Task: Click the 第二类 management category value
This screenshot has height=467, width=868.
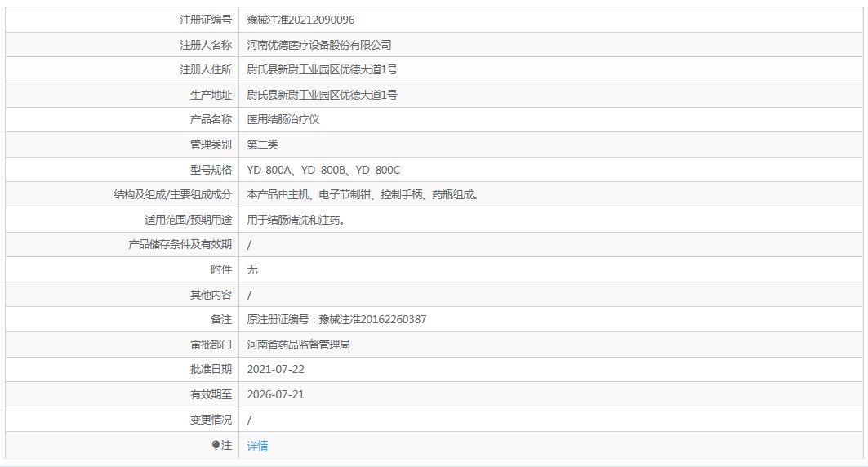Action: coord(262,145)
